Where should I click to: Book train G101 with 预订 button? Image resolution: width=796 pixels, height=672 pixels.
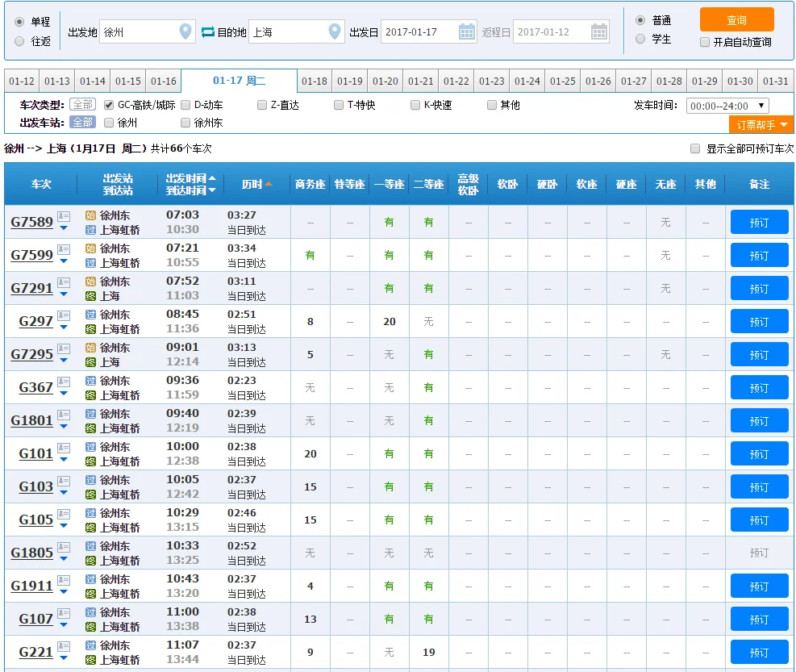pyautogui.click(x=759, y=454)
